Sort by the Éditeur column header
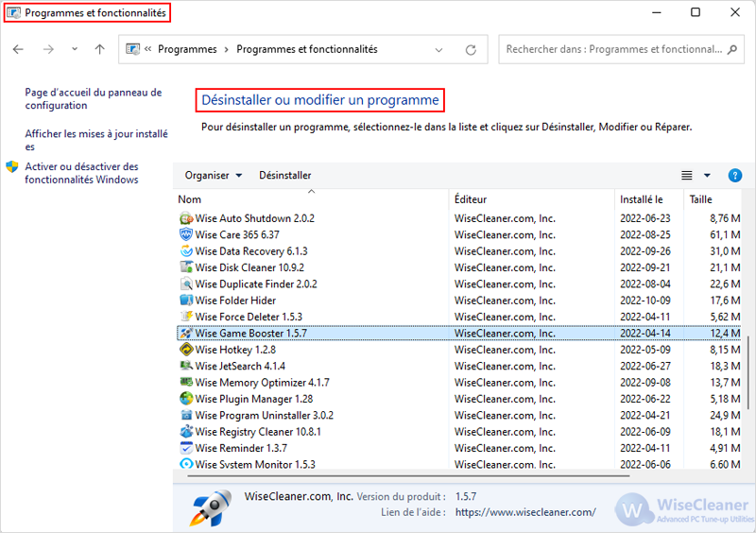 point(532,199)
